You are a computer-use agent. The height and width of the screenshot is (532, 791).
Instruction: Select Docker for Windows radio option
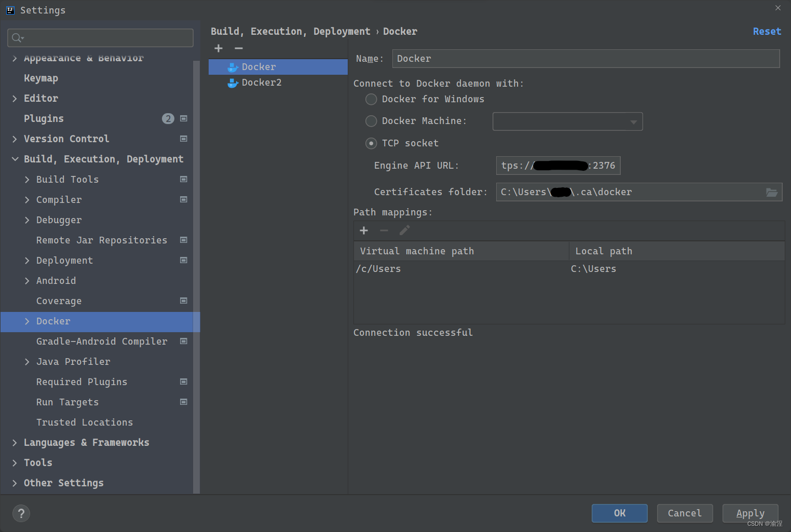click(x=371, y=99)
